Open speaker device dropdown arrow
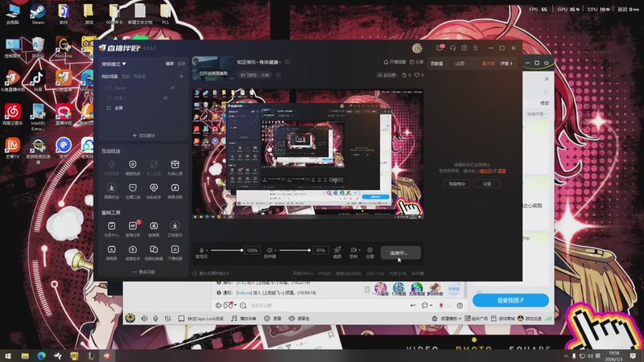This screenshot has height=362, width=644. click(x=275, y=250)
